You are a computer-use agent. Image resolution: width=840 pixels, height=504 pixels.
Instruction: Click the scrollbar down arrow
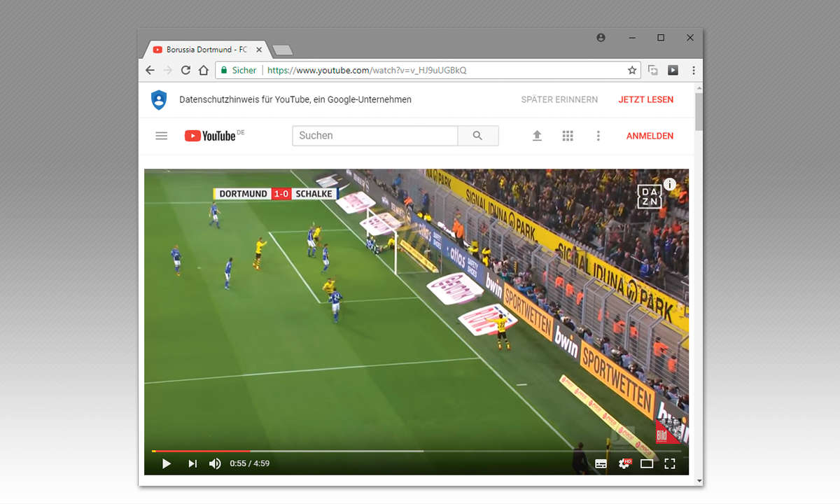point(699,481)
